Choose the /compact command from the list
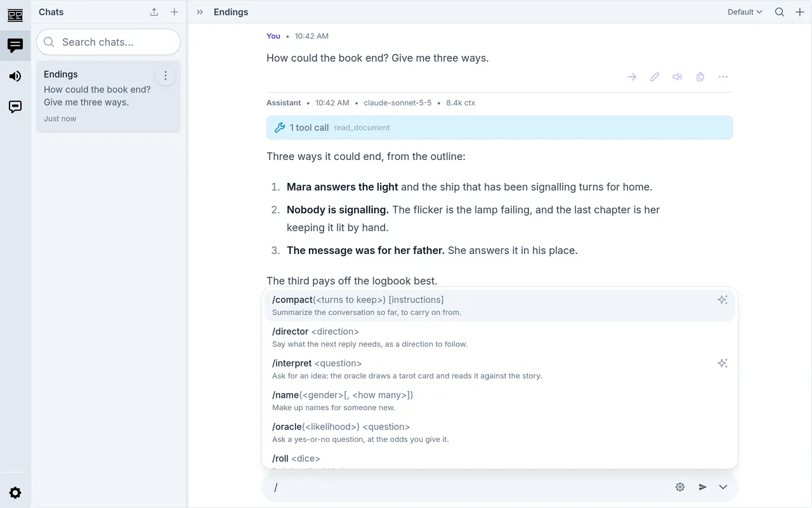This screenshot has width=812, height=508. (x=500, y=305)
